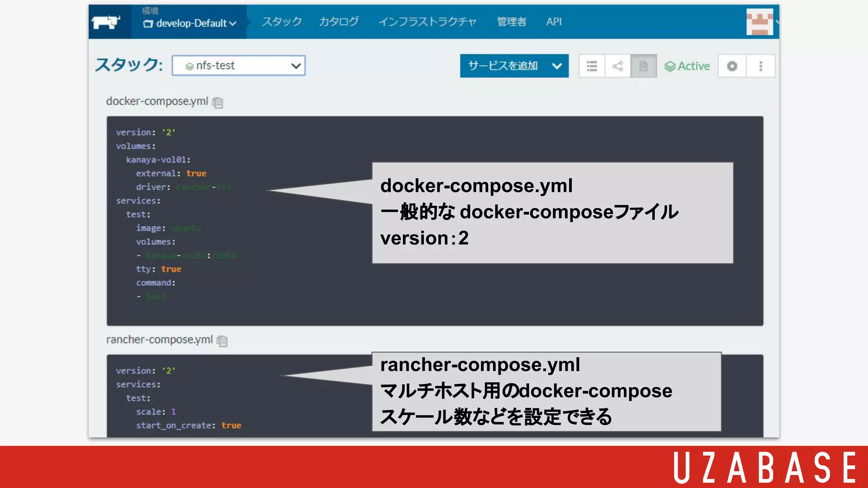Open the スタック menu
Screen dimensions: 868x488
coord(282,22)
